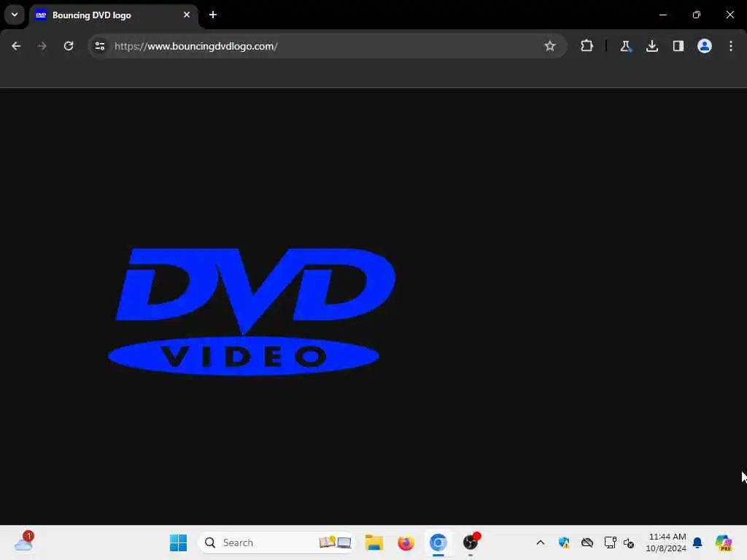Screen dimensions: 747x560
Task: Open File Explorer from taskbar
Action: pyautogui.click(x=374, y=542)
